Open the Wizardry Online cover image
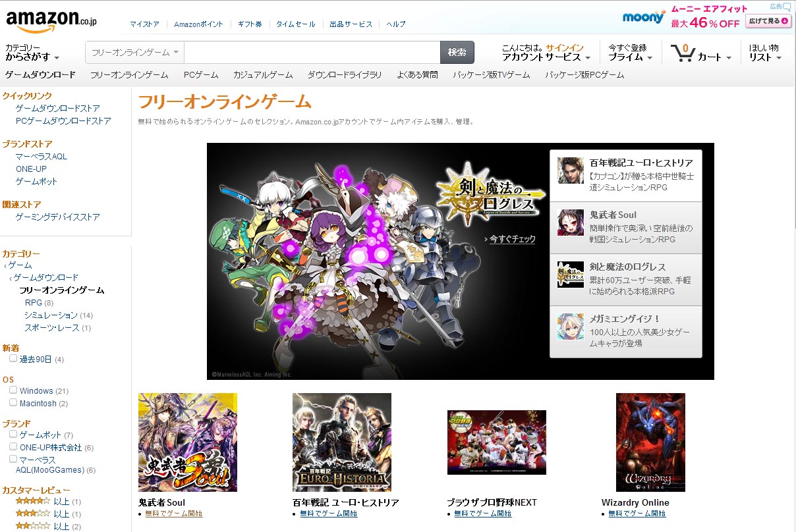The width and height of the screenshot is (796, 532). pyautogui.click(x=650, y=442)
